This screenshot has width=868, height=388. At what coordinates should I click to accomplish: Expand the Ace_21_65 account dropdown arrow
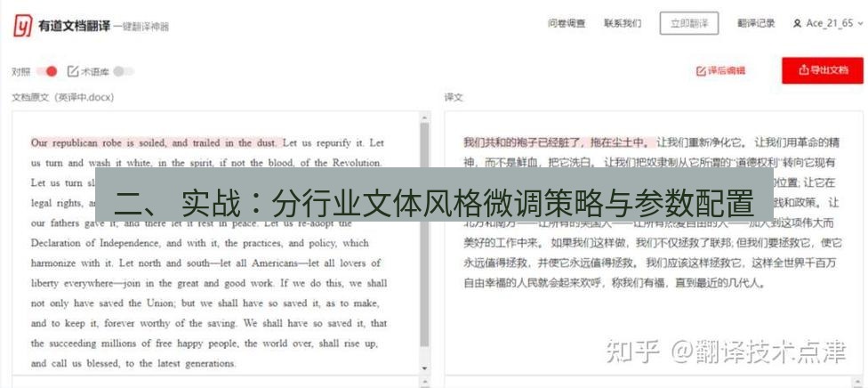point(860,24)
